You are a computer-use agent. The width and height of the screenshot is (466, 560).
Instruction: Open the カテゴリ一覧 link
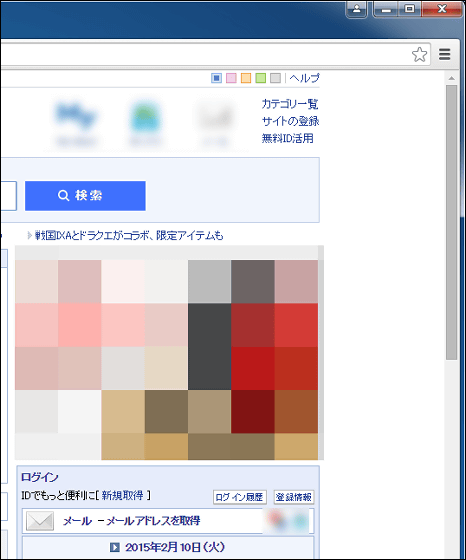click(x=290, y=104)
